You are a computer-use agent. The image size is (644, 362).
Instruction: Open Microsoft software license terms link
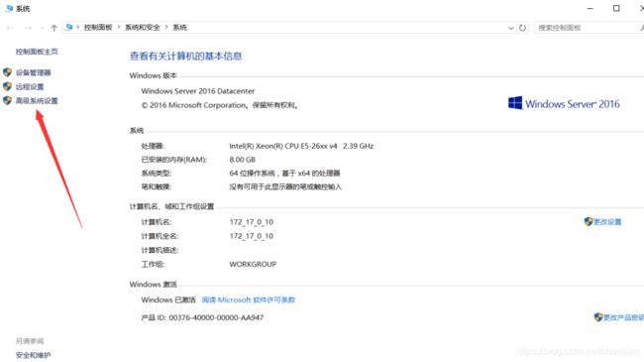tap(249, 300)
